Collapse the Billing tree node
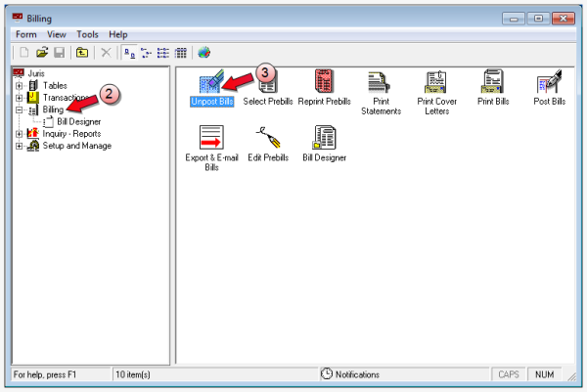This screenshot has width=587, height=392. click(x=19, y=109)
